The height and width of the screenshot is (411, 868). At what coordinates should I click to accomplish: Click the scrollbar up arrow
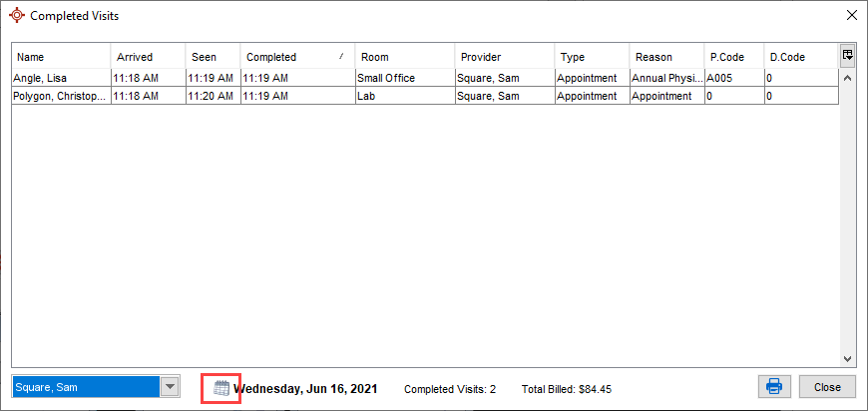click(847, 78)
